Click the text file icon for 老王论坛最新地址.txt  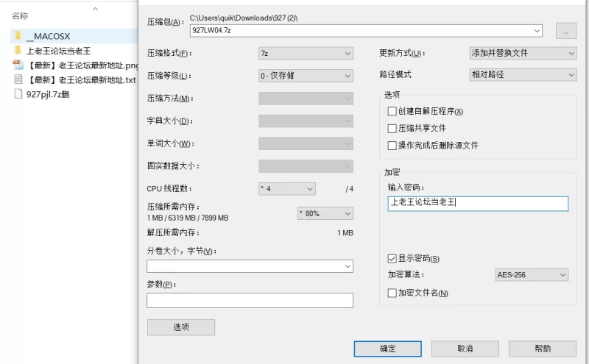[x=18, y=79]
